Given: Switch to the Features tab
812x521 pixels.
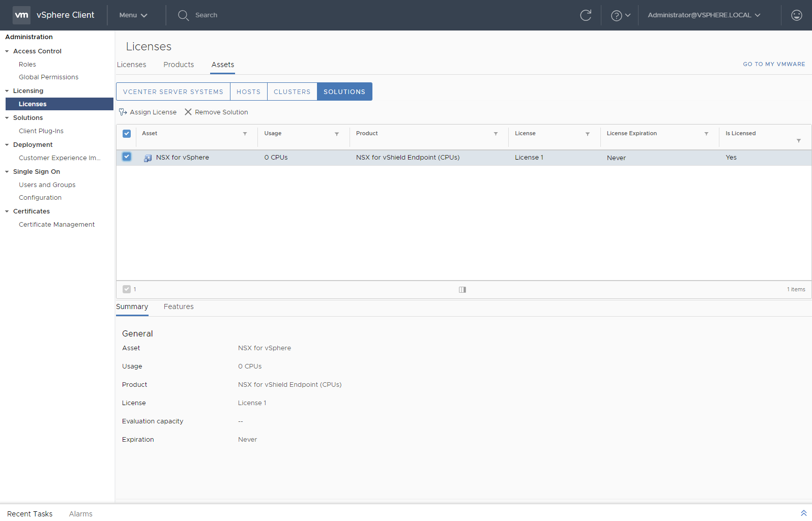Looking at the screenshot, I should point(179,307).
